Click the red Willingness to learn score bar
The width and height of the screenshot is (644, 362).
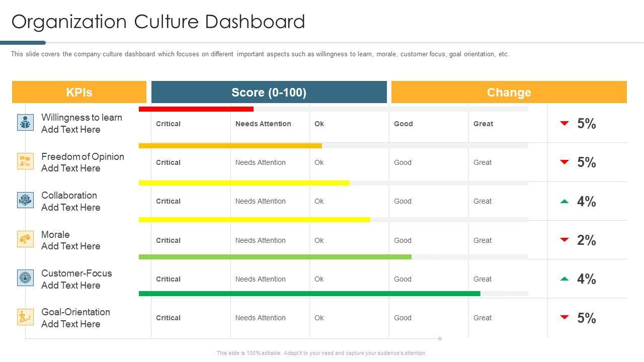pos(196,109)
